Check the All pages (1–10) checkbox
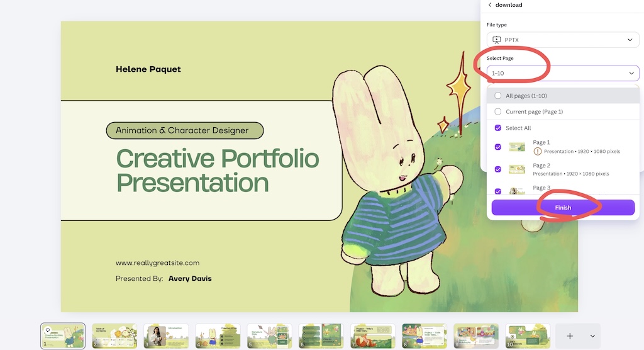 (x=498, y=96)
